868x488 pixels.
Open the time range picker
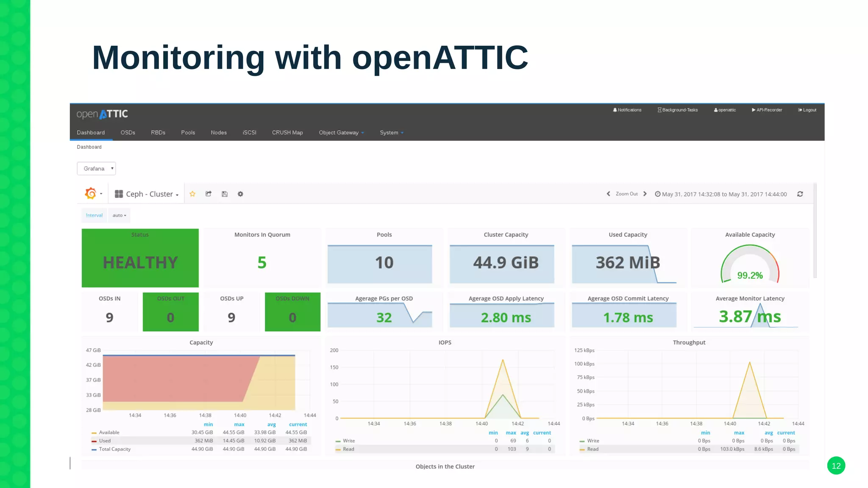click(721, 194)
